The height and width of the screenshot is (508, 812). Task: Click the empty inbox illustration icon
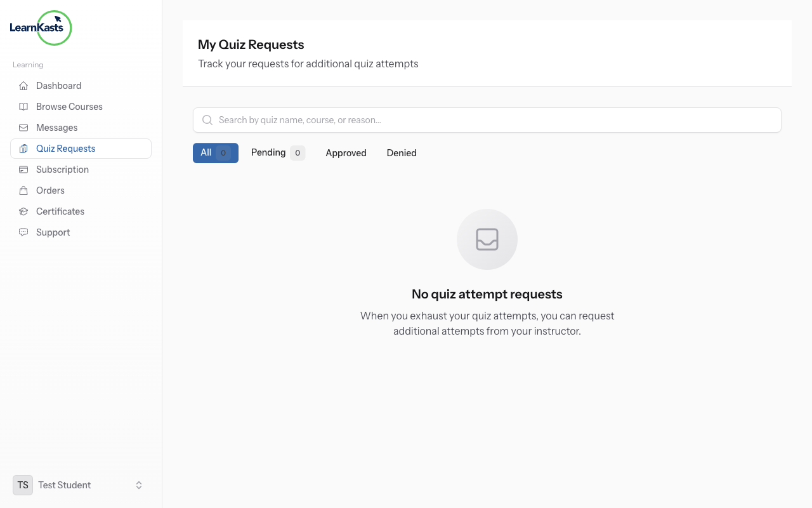(x=487, y=239)
